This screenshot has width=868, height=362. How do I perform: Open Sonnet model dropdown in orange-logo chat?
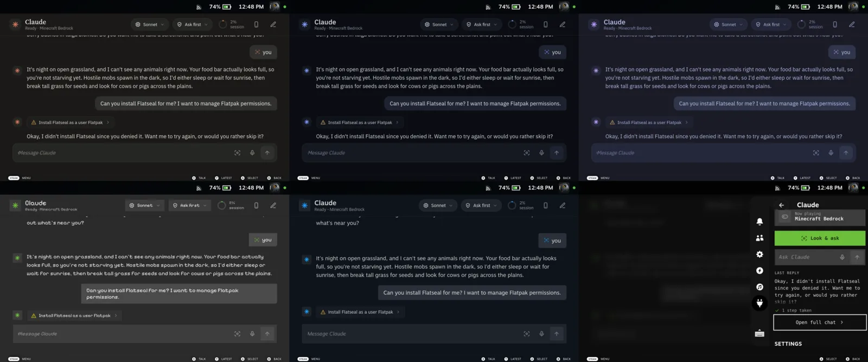point(149,24)
